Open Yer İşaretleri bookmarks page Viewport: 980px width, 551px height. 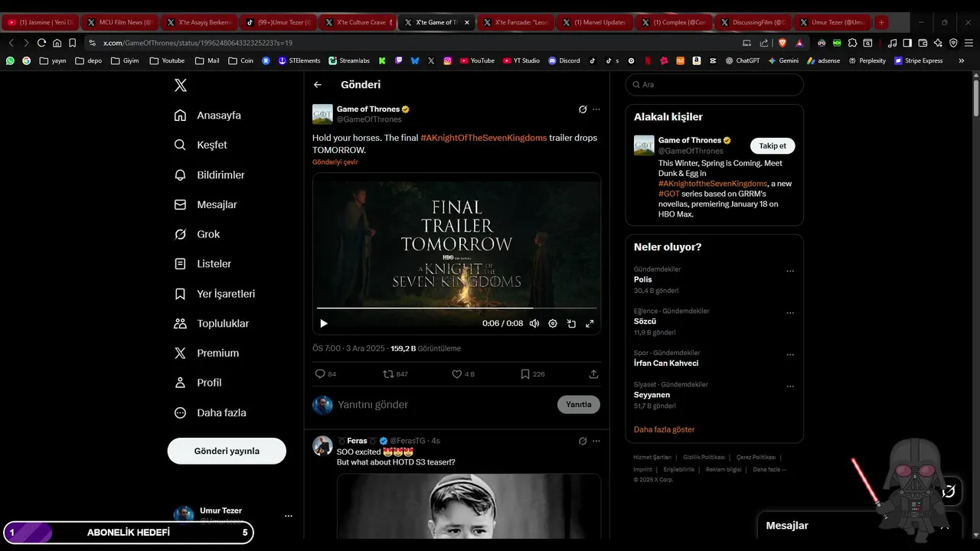(215, 294)
